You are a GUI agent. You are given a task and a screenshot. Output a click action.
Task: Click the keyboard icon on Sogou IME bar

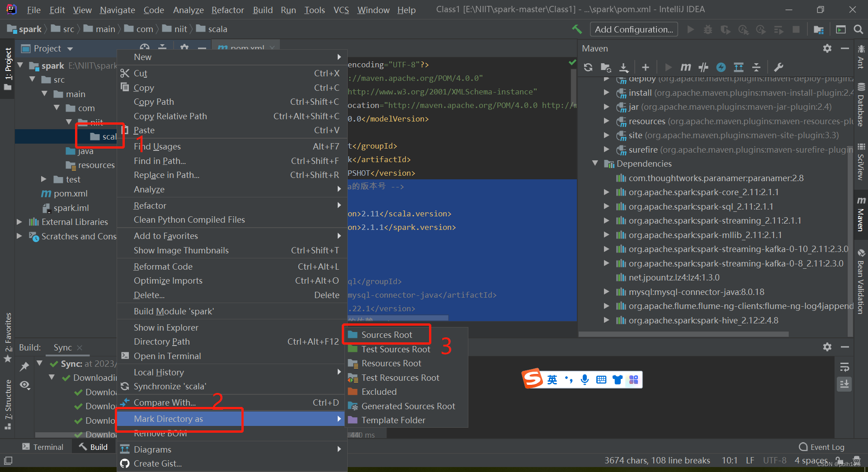pyautogui.click(x=601, y=379)
